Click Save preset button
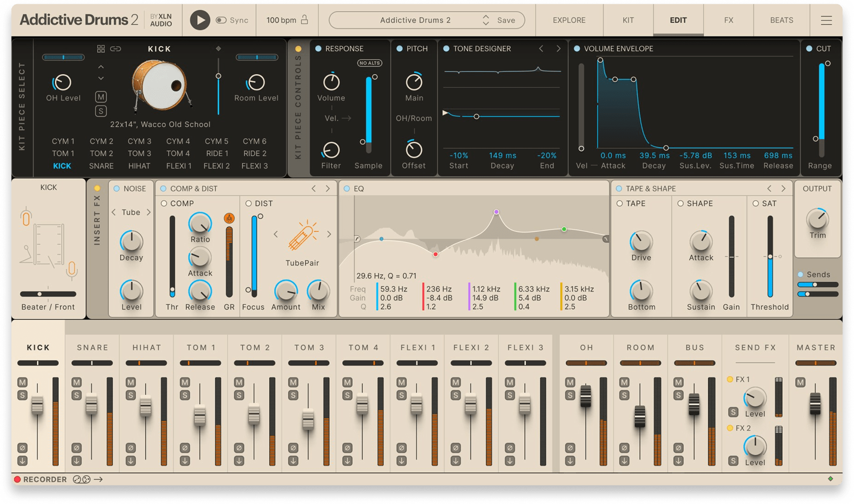The image size is (854, 504). coord(506,20)
